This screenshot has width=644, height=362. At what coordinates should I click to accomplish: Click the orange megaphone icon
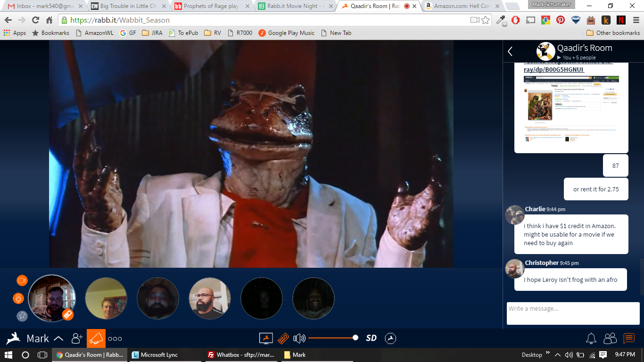point(96,338)
